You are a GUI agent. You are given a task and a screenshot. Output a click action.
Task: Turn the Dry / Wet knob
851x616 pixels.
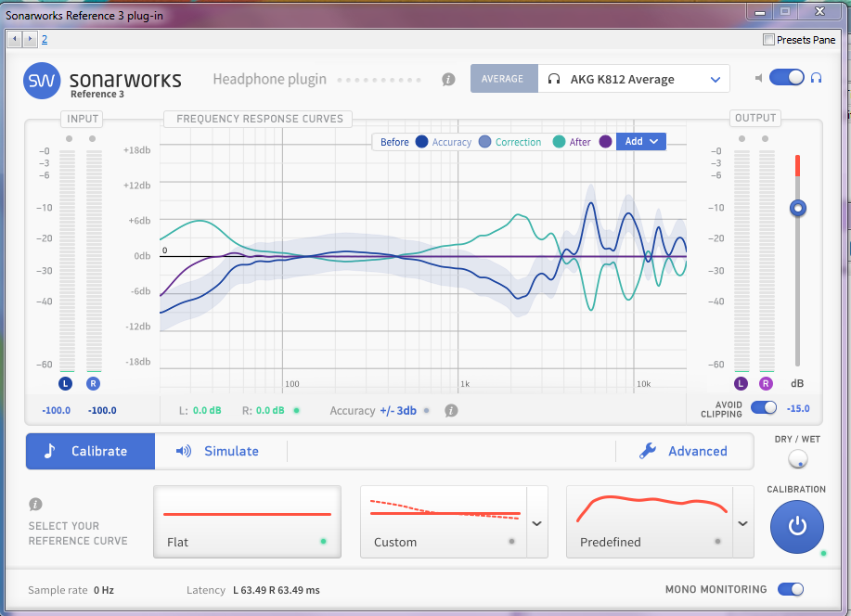tap(798, 459)
